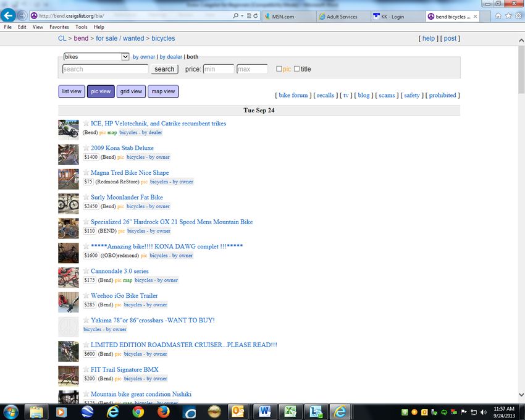Open the Yakima crossbars WANT TO BUY listing
The height and width of the screenshot is (420, 525).
[153, 320]
